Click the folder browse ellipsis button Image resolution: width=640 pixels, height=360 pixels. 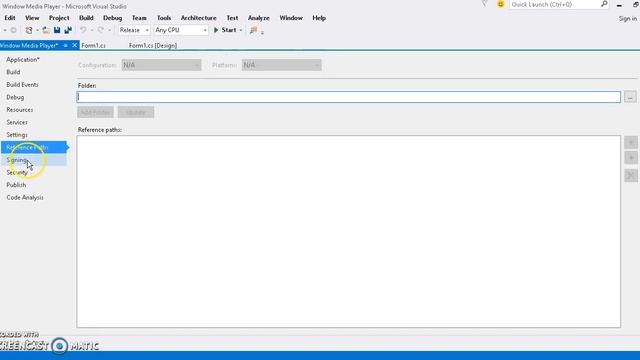click(630, 97)
